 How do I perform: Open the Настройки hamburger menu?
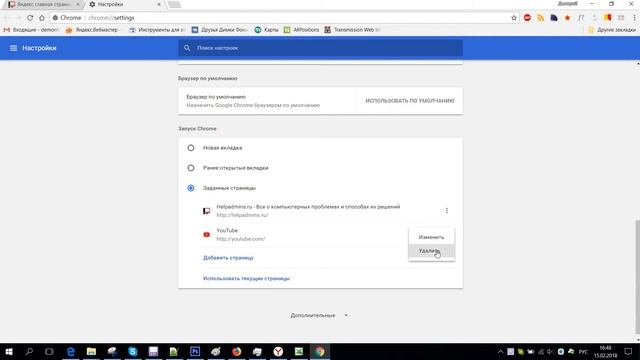point(13,48)
